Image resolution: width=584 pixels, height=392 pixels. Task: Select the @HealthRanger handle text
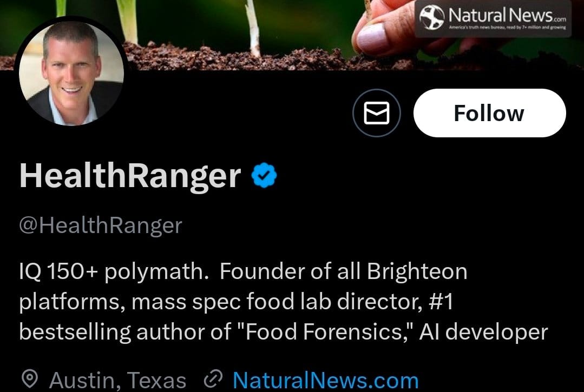click(x=101, y=225)
